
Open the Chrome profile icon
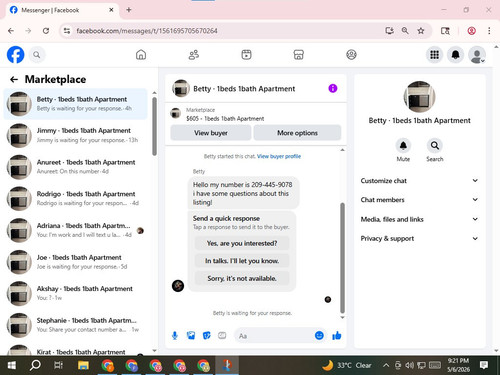(471, 31)
